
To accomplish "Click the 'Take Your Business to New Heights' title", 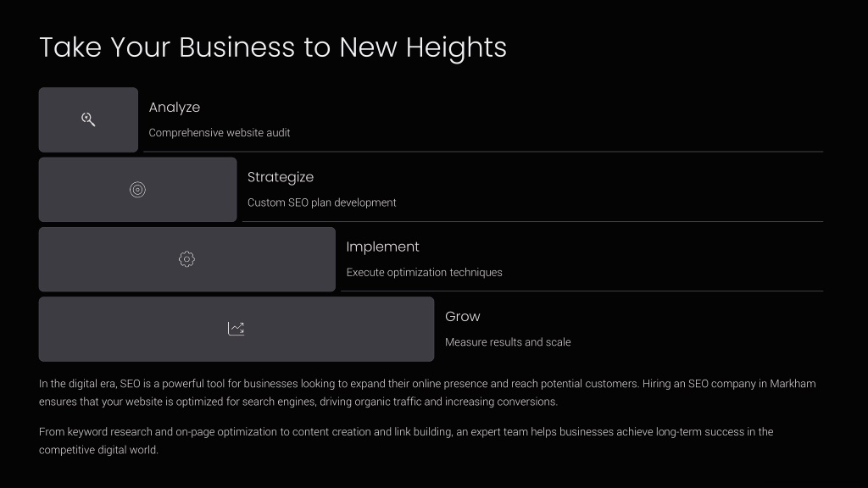I will [273, 47].
